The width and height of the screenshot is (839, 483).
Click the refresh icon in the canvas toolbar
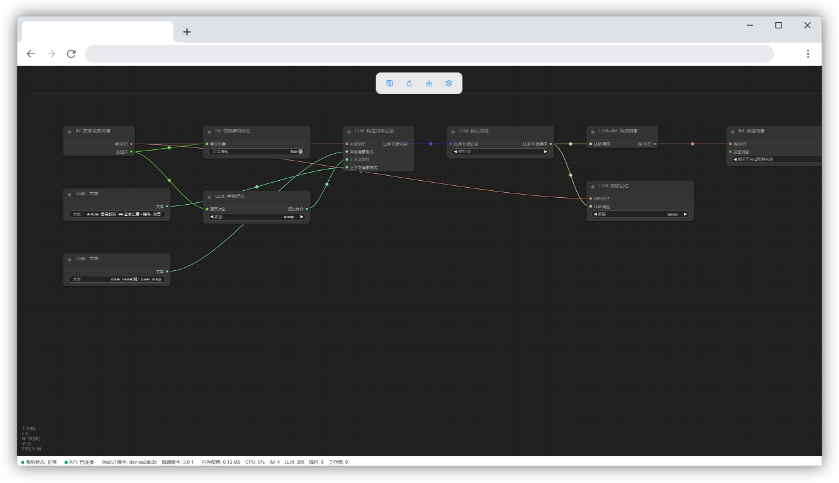point(409,83)
